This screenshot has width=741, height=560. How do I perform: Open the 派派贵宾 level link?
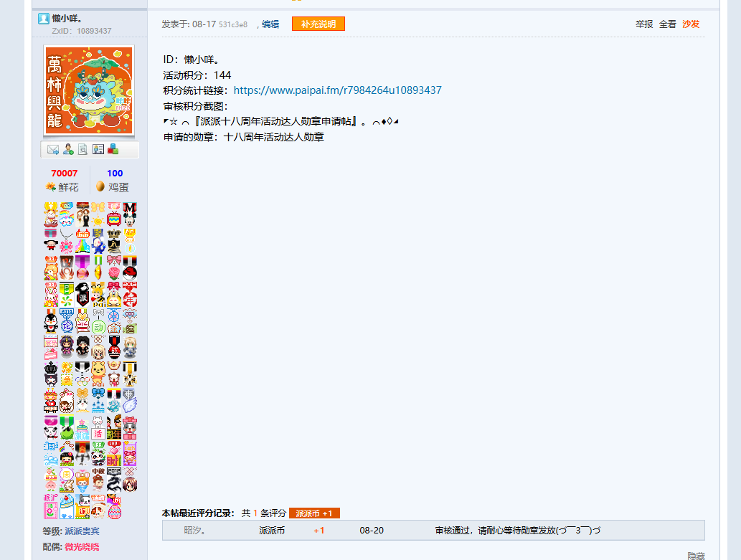(82, 531)
